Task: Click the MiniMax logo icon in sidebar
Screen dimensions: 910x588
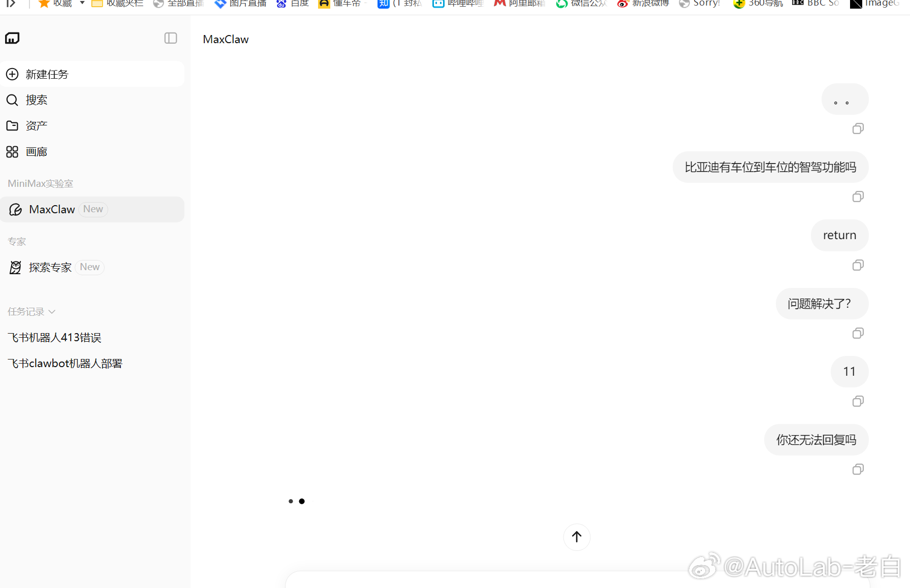Action: coord(12,38)
